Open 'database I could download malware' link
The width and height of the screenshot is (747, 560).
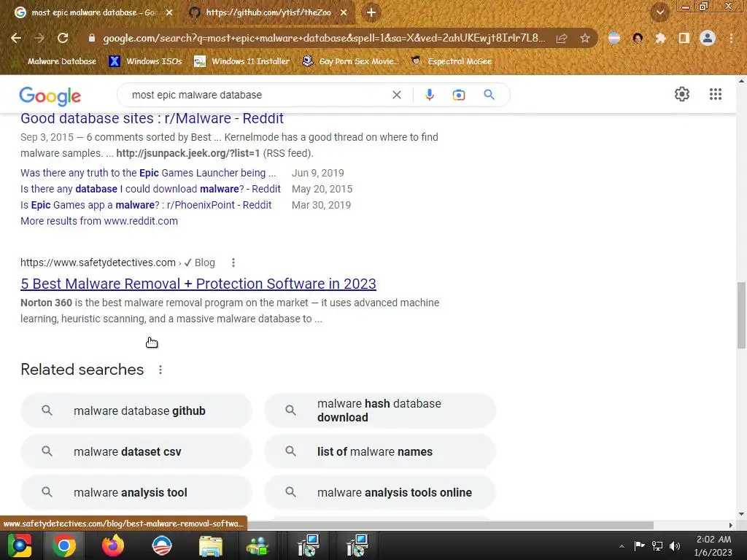point(150,189)
